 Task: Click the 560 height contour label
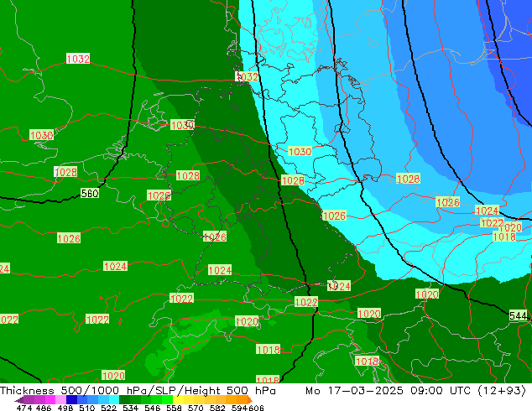click(90, 193)
